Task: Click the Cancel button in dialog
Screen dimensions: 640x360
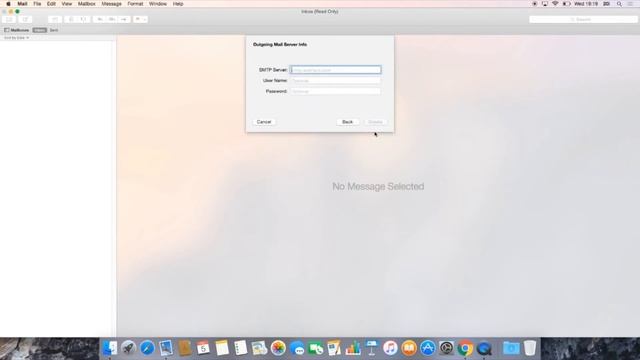Action: pyautogui.click(x=264, y=122)
